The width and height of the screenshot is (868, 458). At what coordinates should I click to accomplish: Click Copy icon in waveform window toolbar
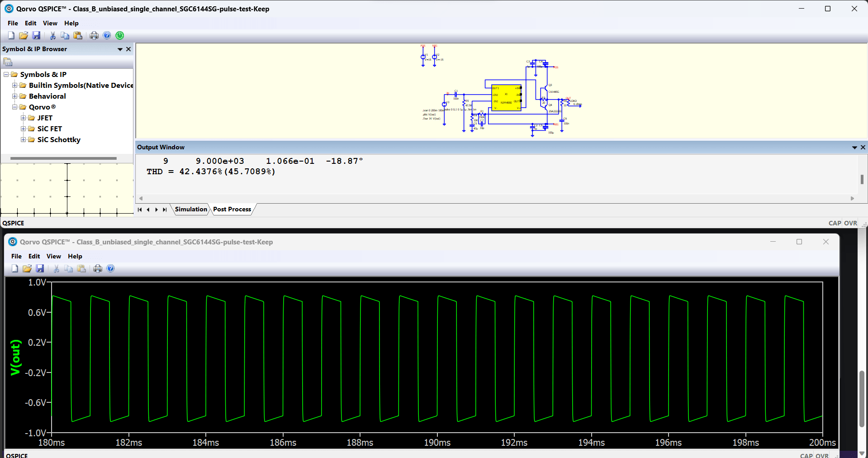(x=69, y=268)
